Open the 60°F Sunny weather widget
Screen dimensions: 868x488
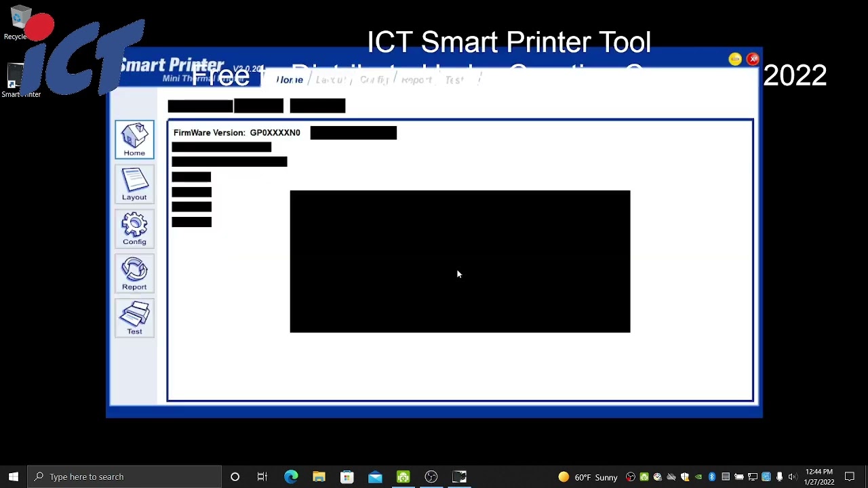(587, 477)
